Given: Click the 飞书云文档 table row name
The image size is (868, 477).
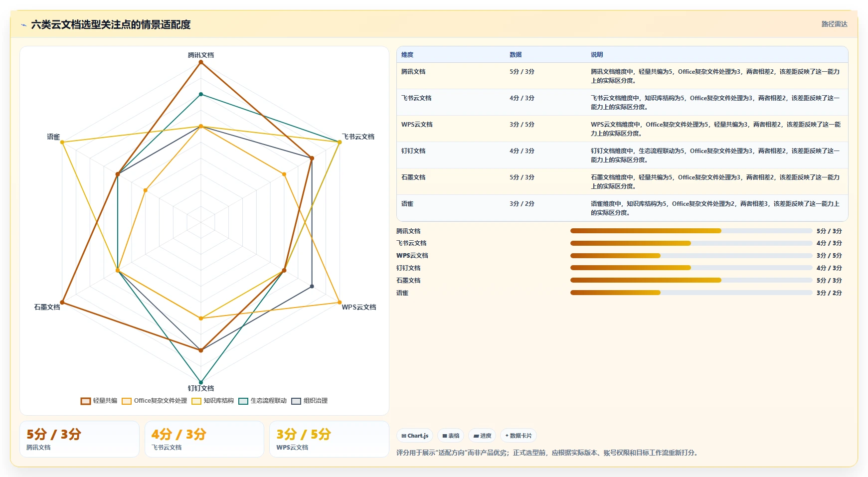Looking at the screenshot, I should pos(416,98).
